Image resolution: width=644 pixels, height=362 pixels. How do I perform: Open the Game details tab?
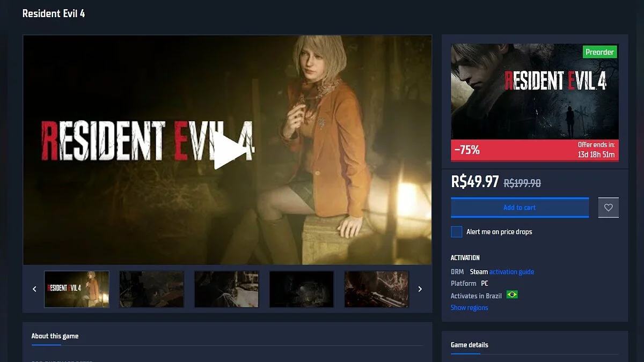pos(470,345)
